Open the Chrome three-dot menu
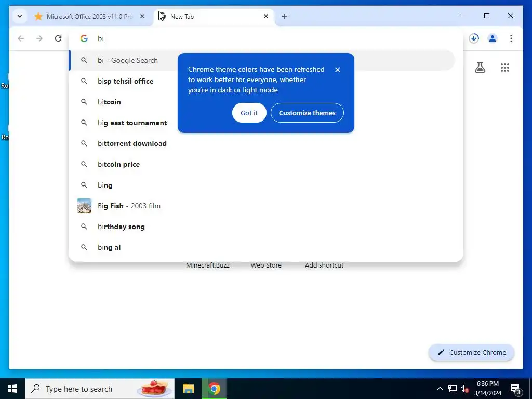 (511, 38)
